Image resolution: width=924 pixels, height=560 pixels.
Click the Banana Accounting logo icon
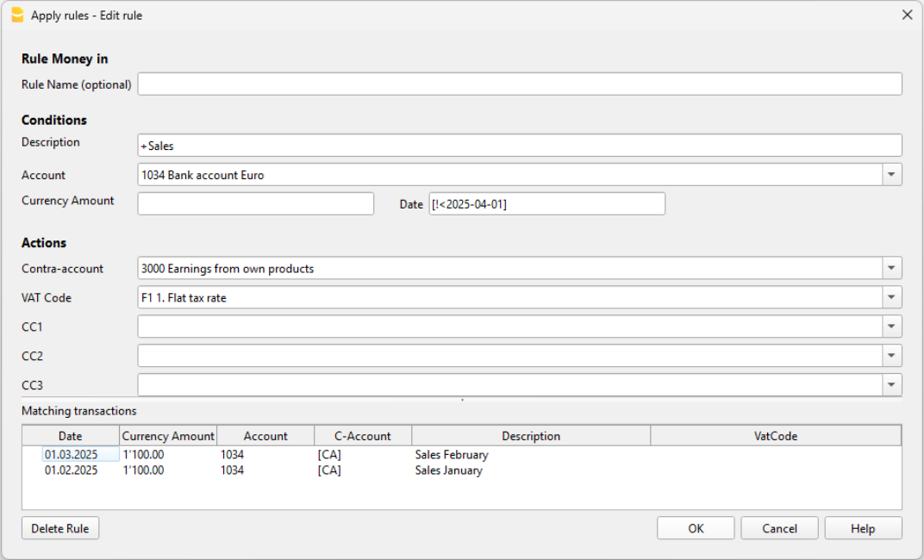tap(17, 15)
